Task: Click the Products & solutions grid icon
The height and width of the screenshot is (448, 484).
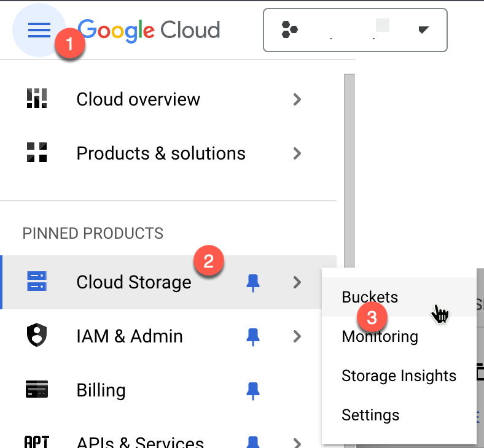Action: pyautogui.click(x=37, y=153)
